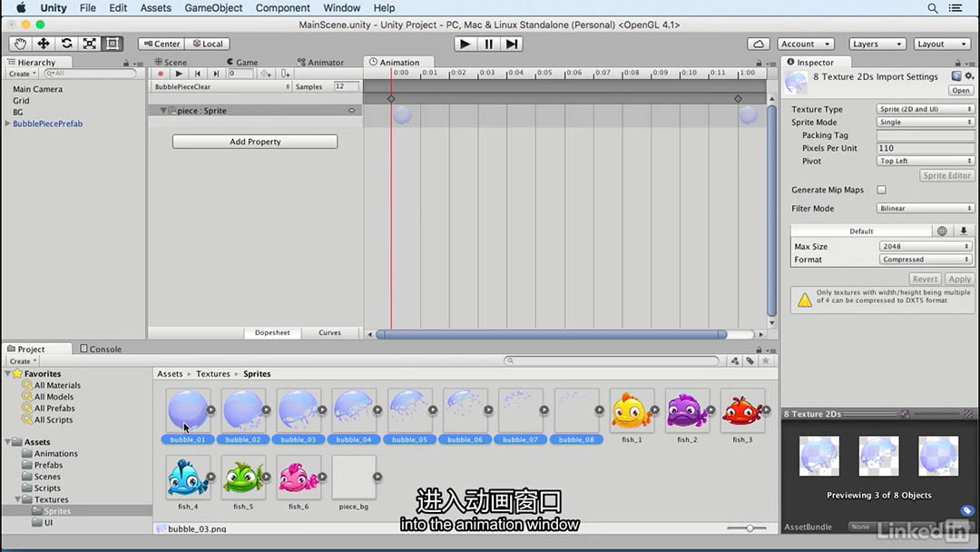Screen dimensions: 980x552
Task: Open Pivot dropdown
Action: (x=925, y=161)
